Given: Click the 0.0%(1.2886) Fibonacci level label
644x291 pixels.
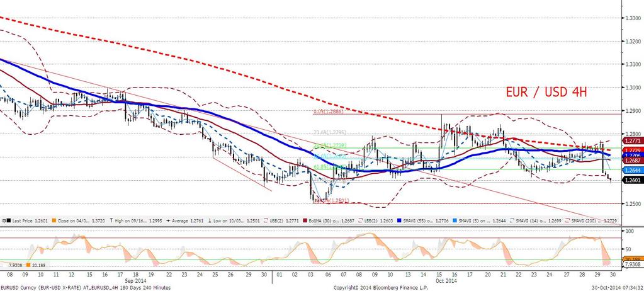Looking at the screenshot, I should (328, 111).
